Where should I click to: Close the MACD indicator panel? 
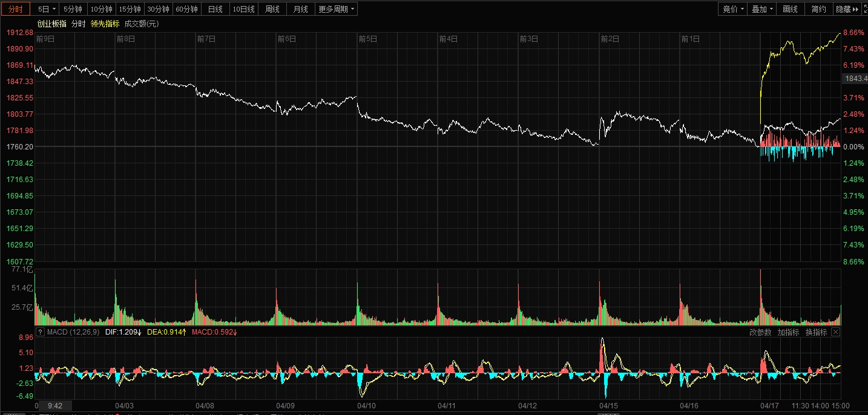pyautogui.click(x=836, y=332)
